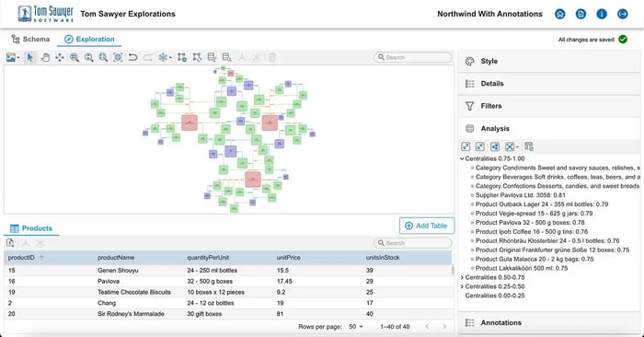Click the connected-nodes analysis icon
Image resolution: width=644 pixels, height=337 pixels.
click(x=495, y=146)
